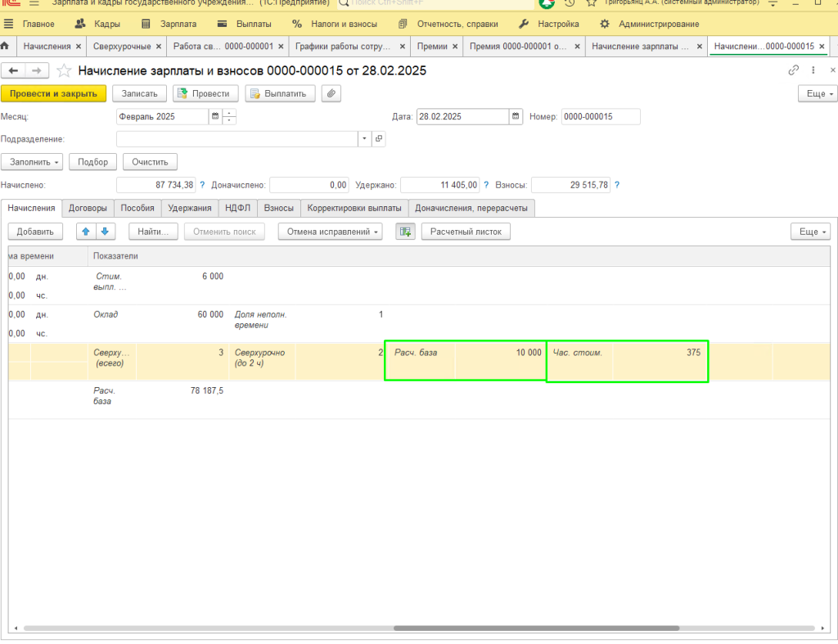Expand the Заполнить dropdown button
The height and width of the screenshot is (644, 838).
(x=32, y=162)
